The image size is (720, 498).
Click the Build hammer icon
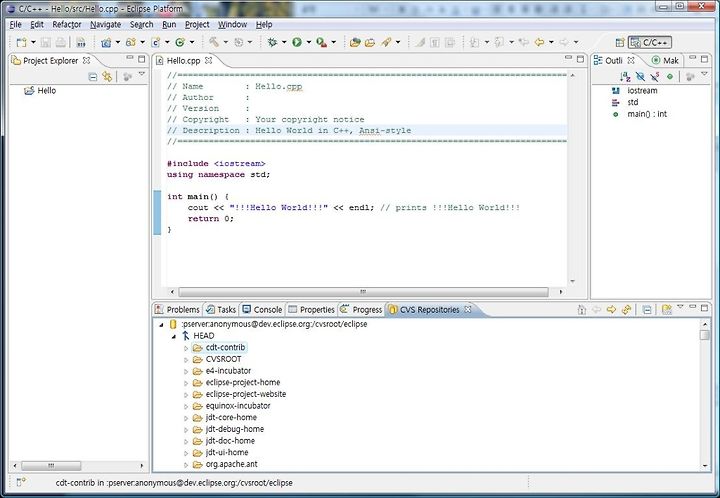[x=214, y=42]
